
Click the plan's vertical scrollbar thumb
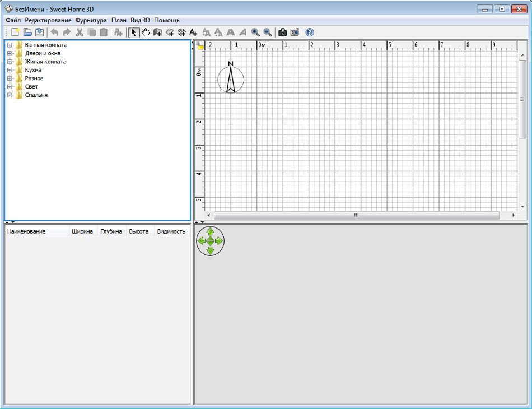click(522, 99)
